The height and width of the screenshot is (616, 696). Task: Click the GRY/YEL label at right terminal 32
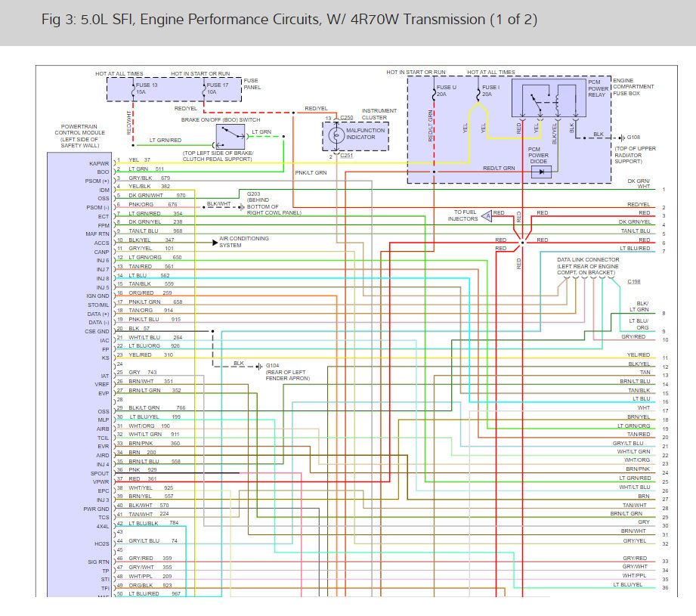tap(635, 540)
